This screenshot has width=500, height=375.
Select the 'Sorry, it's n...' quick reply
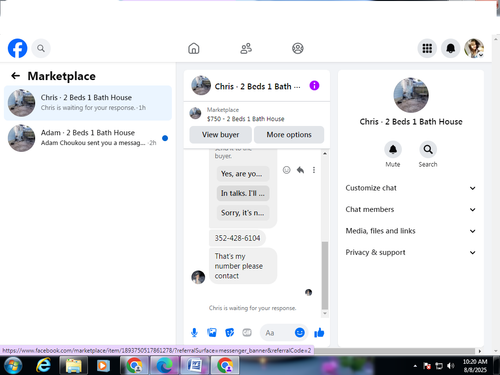(243, 213)
